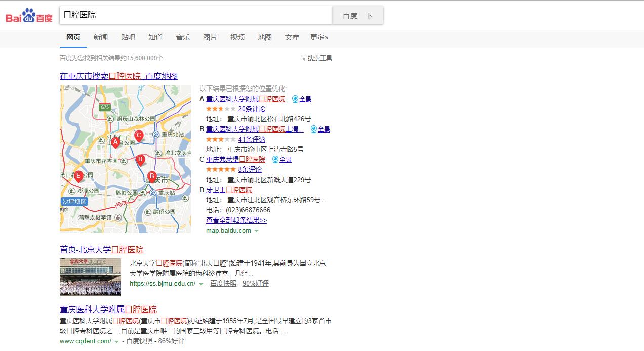Viewport: 644px width, 351px height.
Task: Expand dropdown arrow next to map.baidu.com
Action: point(257,231)
